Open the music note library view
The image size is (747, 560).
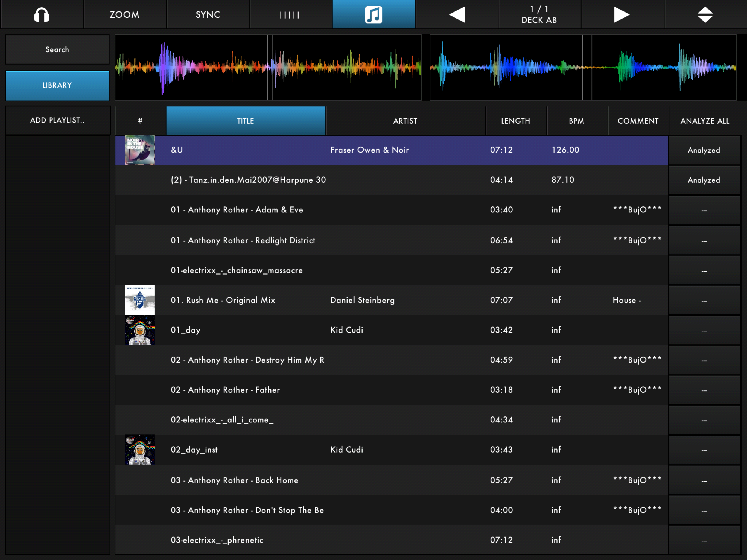click(x=373, y=14)
